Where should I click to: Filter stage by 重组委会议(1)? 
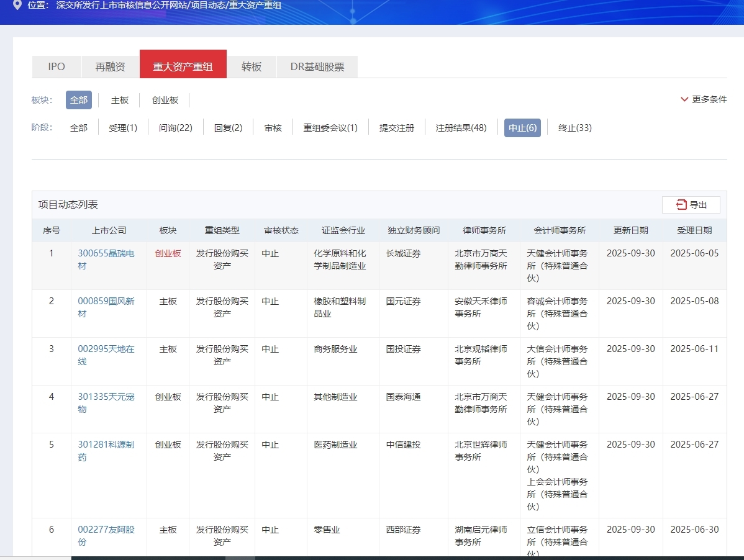click(x=330, y=128)
